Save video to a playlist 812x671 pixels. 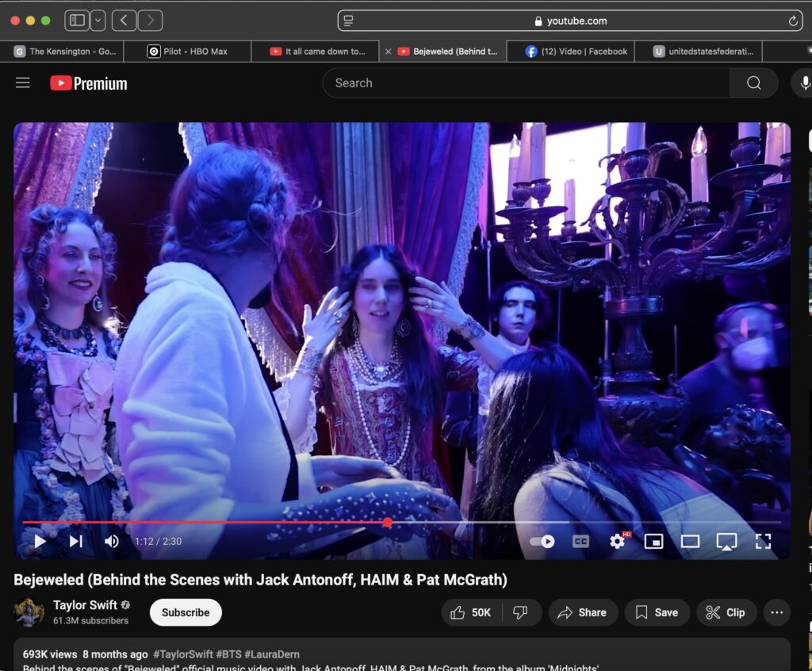pos(657,612)
